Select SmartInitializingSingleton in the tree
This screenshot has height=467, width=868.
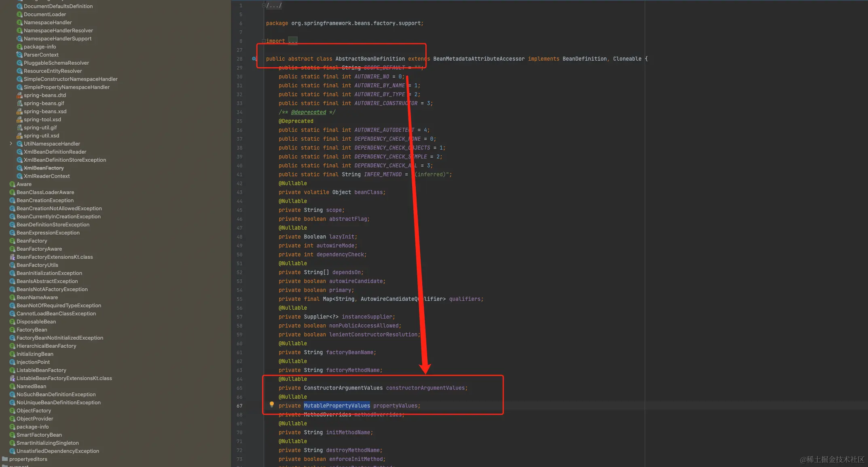click(48, 443)
